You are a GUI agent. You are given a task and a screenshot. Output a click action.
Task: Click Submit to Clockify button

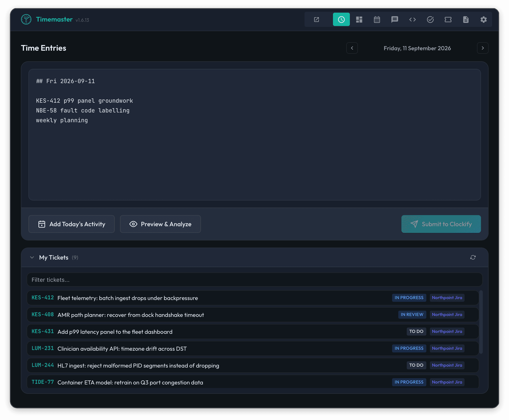point(441,224)
